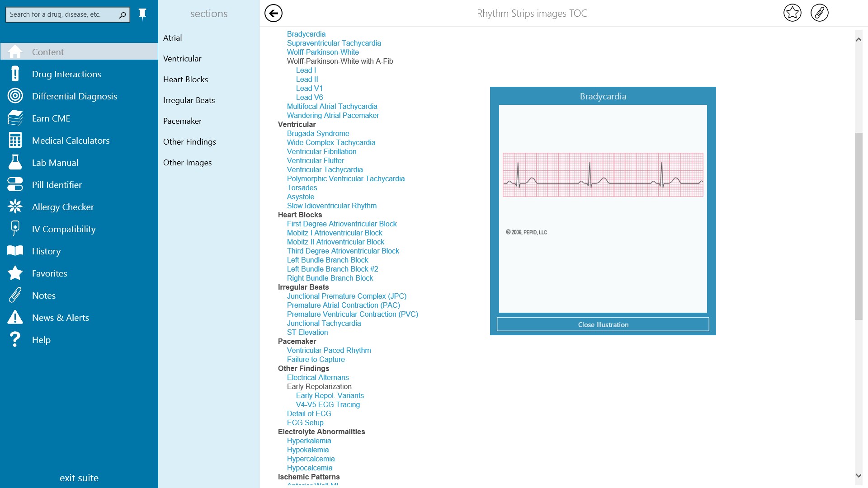The width and height of the screenshot is (868, 488).
Task: Open the IV Compatibility icon
Action: 15,229
